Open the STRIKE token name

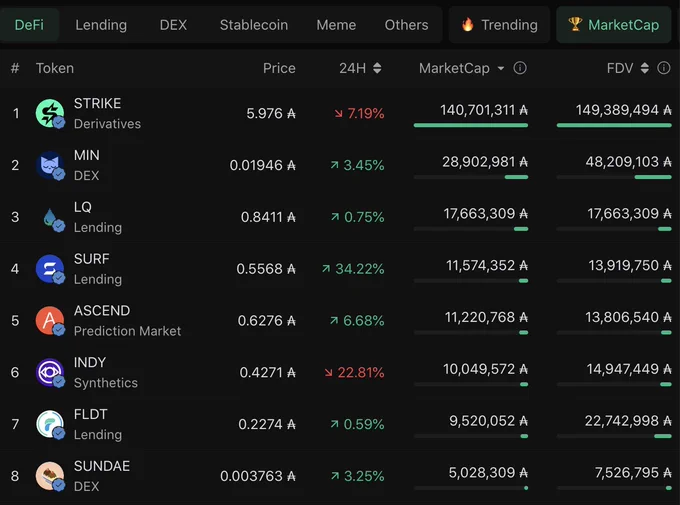97,103
